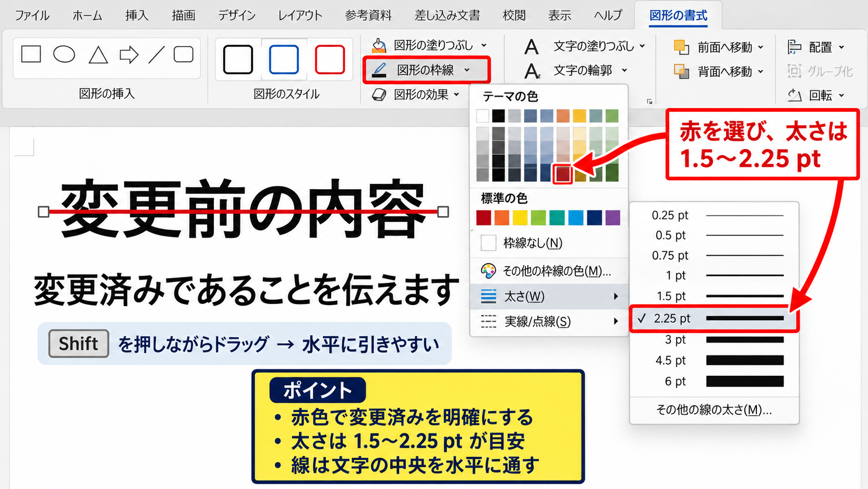The image size is (868, 489).
Task: Expand 太さ(W) submenu
Action: click(549, 297)
